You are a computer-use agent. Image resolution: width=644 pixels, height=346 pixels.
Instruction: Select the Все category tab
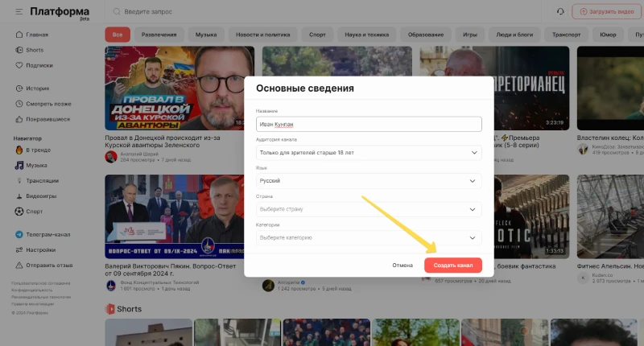pos(118,35)
